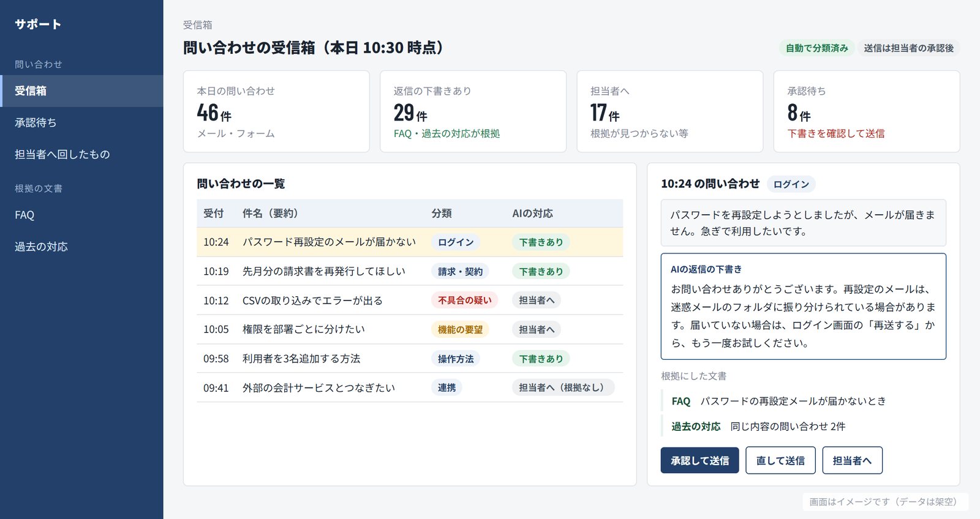Open the 本日の問い合わせ 46件 card
This screenshot has height=519, width=980.
point(276,111)
